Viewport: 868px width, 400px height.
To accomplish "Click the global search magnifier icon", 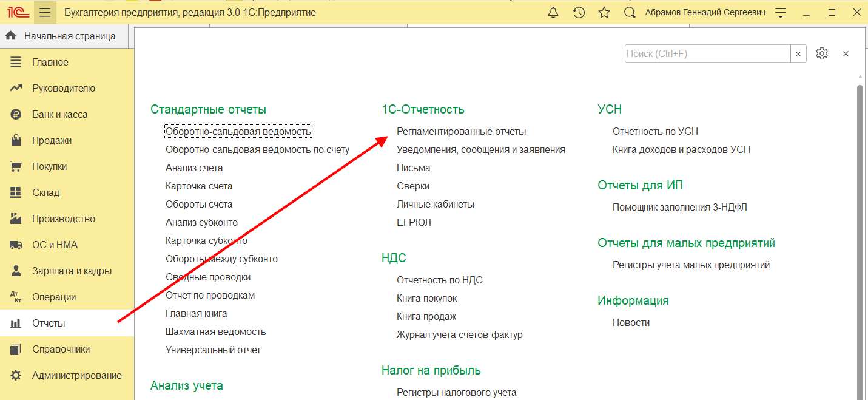I will pyautogui.click(x=630, y=12).
